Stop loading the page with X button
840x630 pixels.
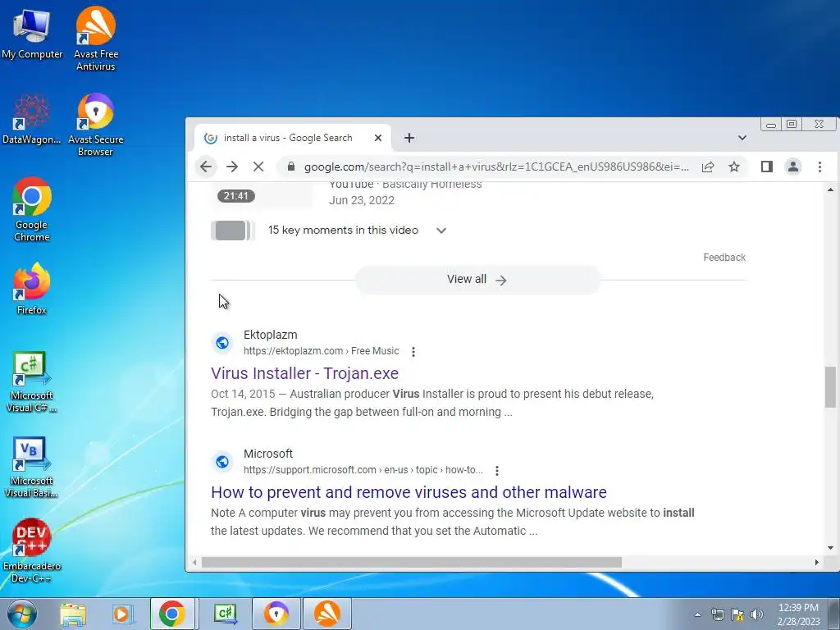click(x=258, y=167)
